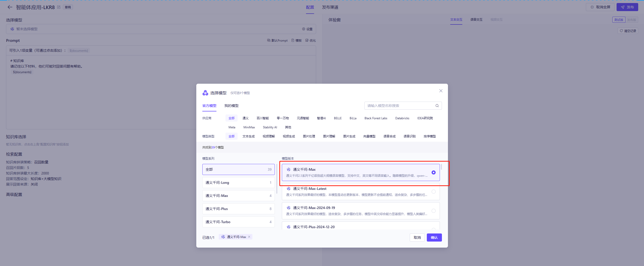
Task: Click the 通义千问-Plus-2024-12-20 model card
Action: [361, 226]
